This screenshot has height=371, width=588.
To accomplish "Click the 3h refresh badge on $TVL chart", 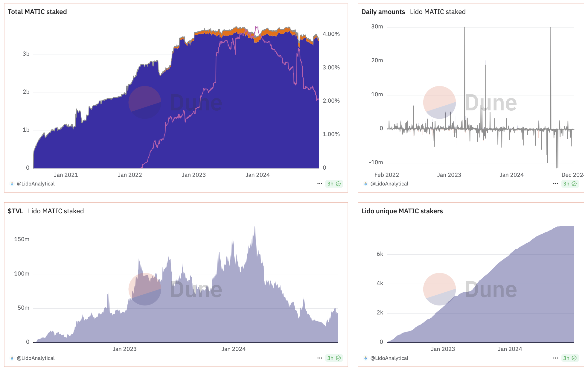I will point(334,358).
